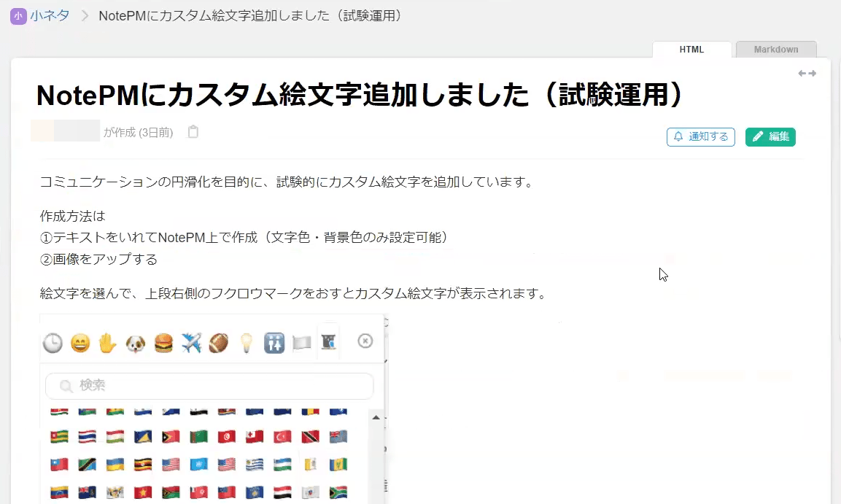Pick the Turkey flag emoji
The width and height of the screenshot is (841, 504).
coord(282,437)
